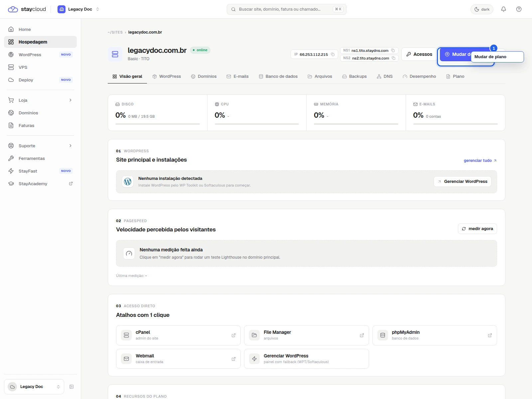Click the external-link icon on the phpMyAdmin card

(490, 335)
